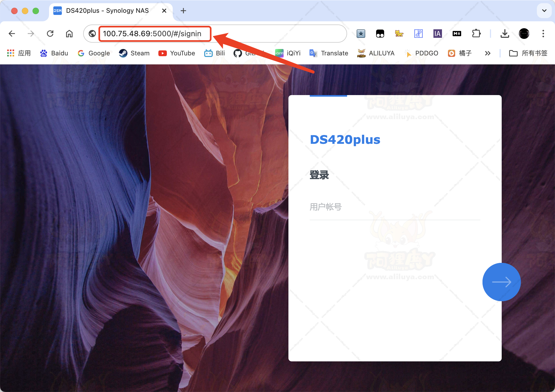Open the iQiYi bookmark
Screen dimensions: 555x392
288,53
